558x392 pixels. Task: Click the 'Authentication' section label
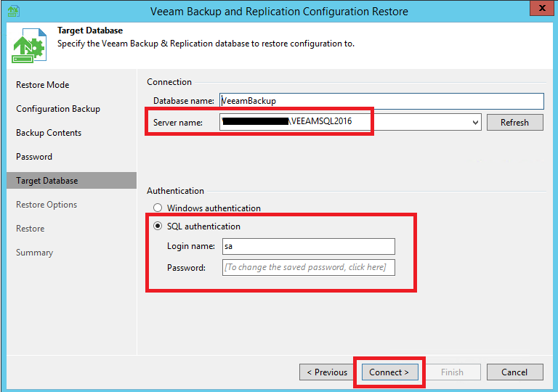[x=175, y=191]
